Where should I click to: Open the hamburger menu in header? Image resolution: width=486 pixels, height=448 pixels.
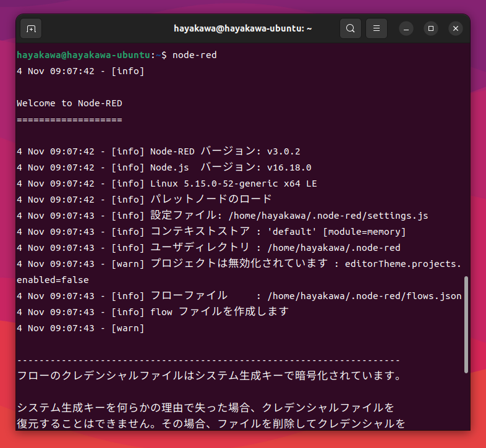(377, 28)
